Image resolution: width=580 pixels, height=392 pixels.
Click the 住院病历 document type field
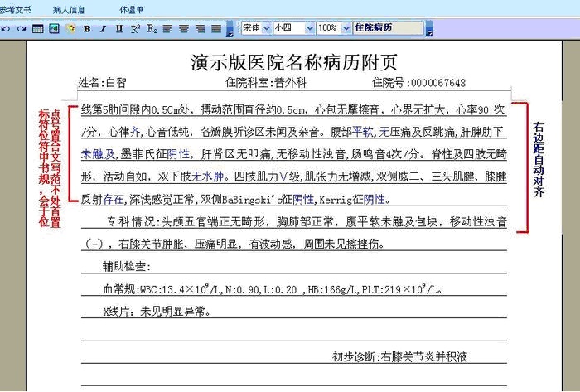point(388,27)
